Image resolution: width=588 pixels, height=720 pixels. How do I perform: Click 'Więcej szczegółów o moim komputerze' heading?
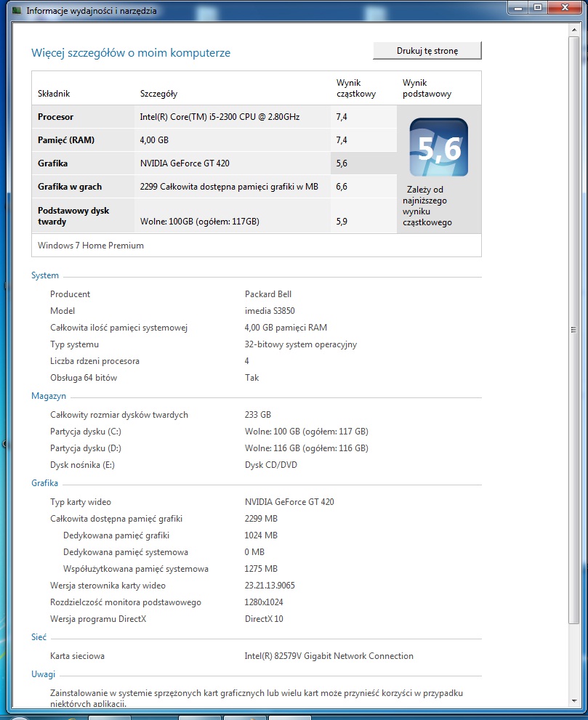[131, 53]
